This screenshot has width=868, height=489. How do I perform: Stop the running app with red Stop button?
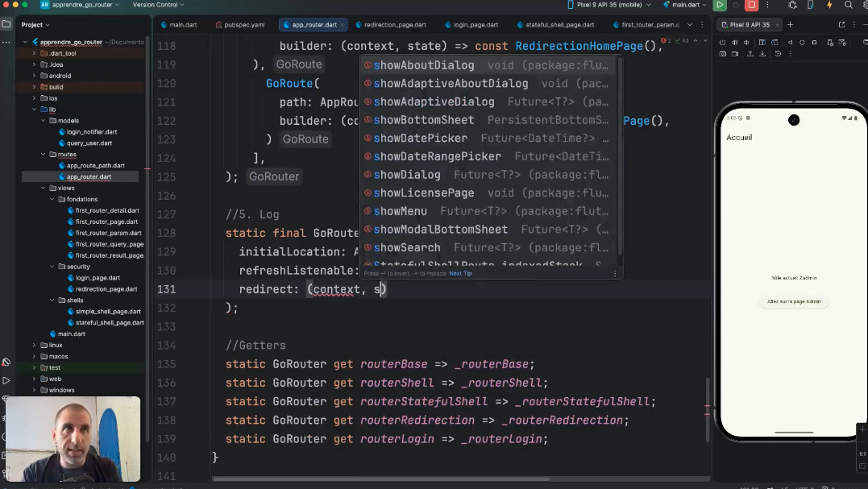pyautogui.click(x=751, y=5)
